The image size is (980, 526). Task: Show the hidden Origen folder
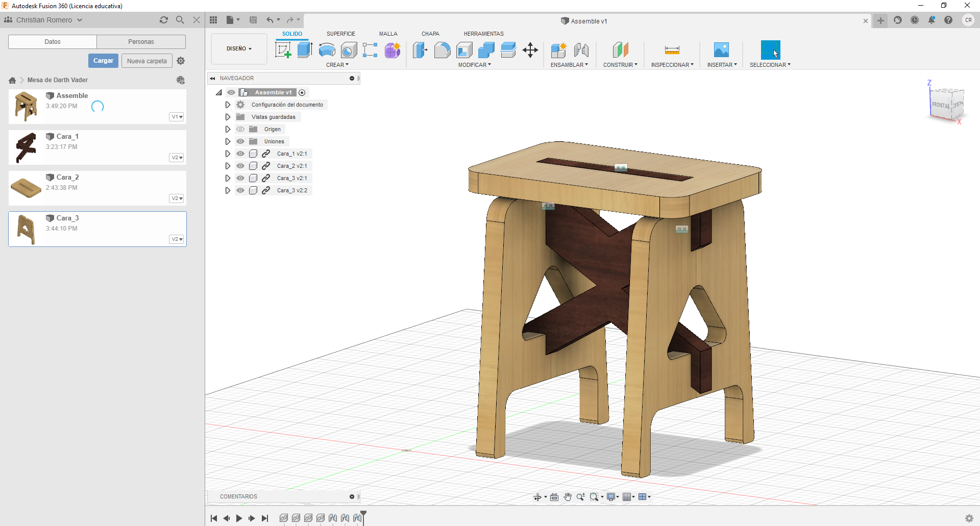(x=240, y=129)
